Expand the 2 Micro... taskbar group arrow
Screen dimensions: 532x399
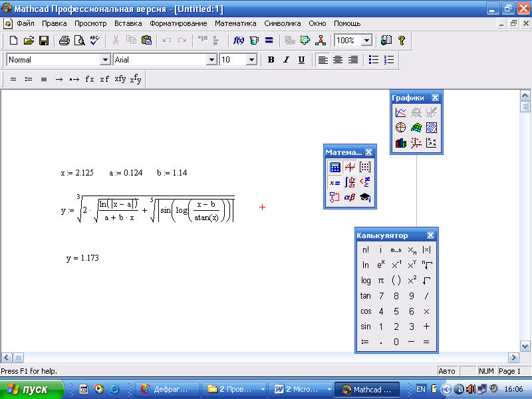tap(329, 390)
